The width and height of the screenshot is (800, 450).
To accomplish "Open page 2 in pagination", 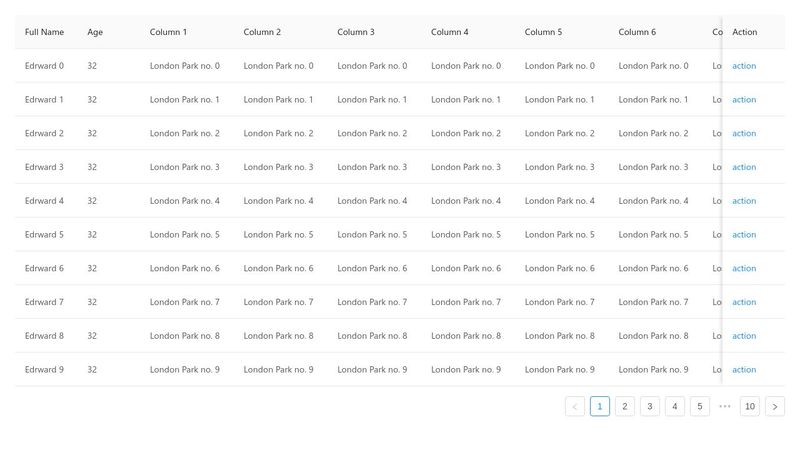I will click(624, 407).
